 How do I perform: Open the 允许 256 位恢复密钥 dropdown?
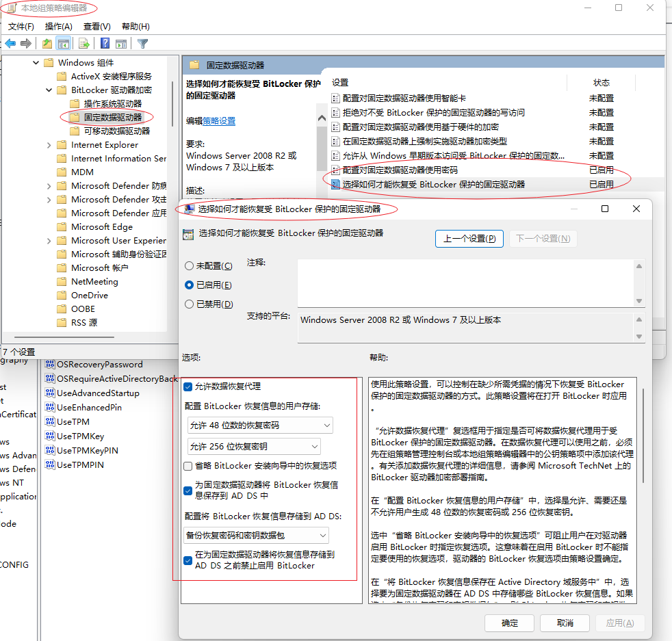point(254,447)
